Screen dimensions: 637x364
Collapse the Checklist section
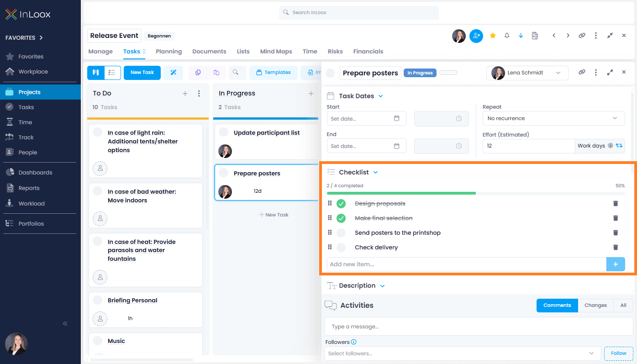[375, 172]
